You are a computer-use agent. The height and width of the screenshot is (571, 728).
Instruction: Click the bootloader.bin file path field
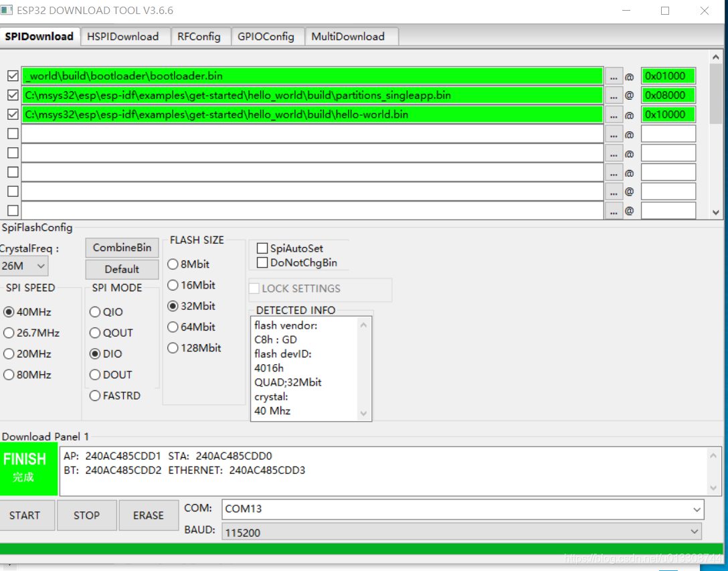(312, 76)
